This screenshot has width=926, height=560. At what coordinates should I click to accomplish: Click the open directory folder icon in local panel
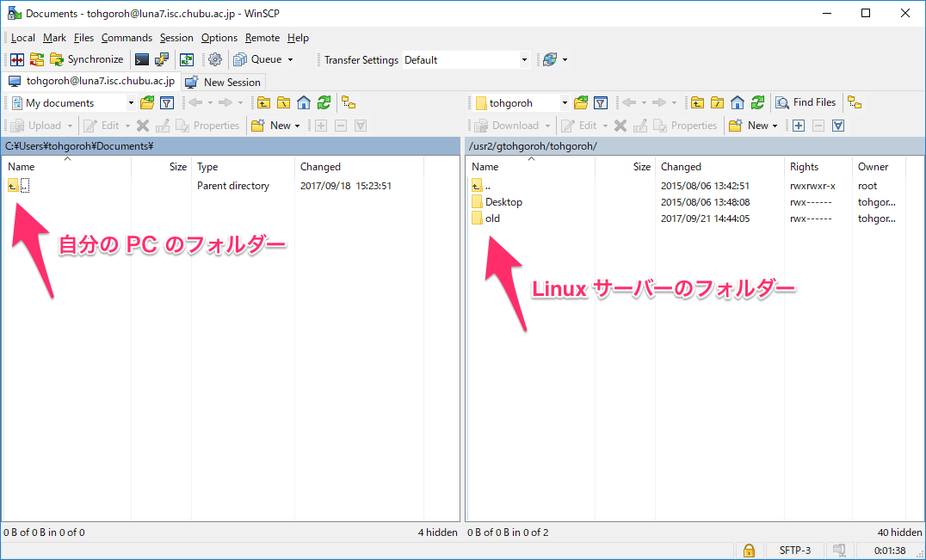[146, 102]
